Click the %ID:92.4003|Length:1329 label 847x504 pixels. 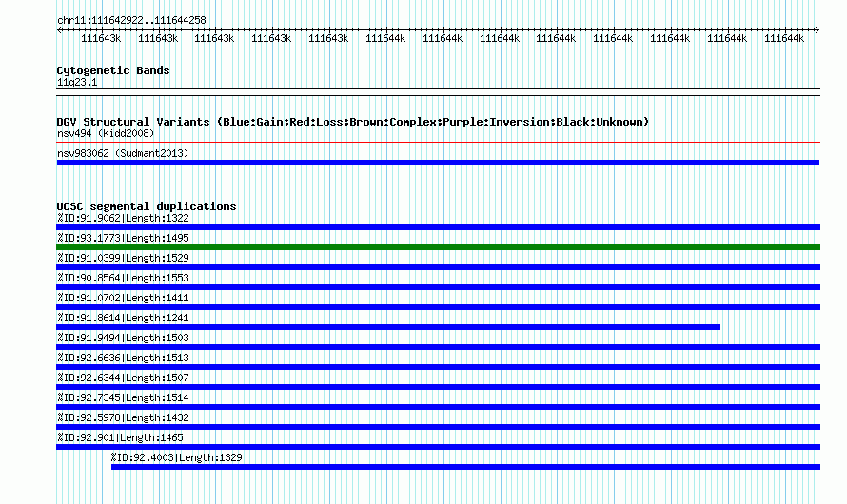pos(177,457)
